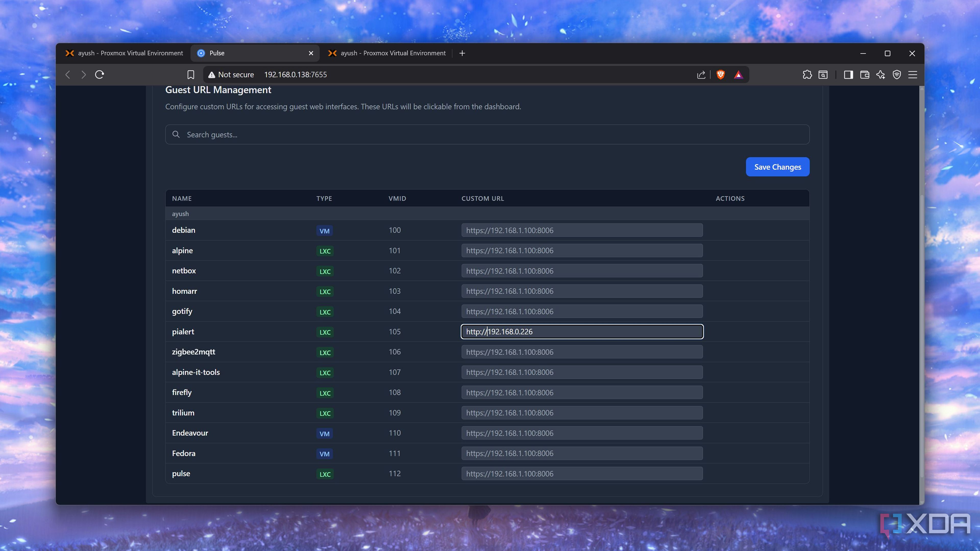
Task: Click the LXC badge on the pulse row
Action: pos(325,474)
